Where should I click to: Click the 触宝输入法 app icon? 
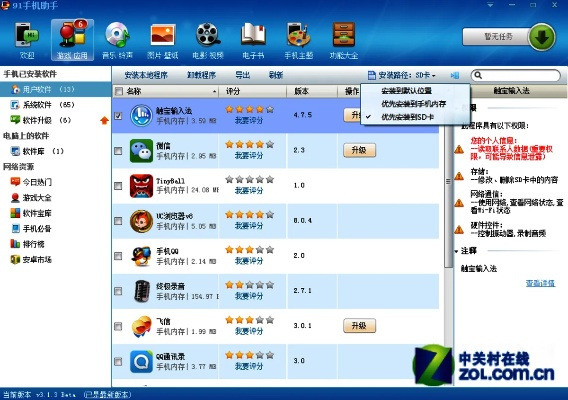tap(141, 115)
